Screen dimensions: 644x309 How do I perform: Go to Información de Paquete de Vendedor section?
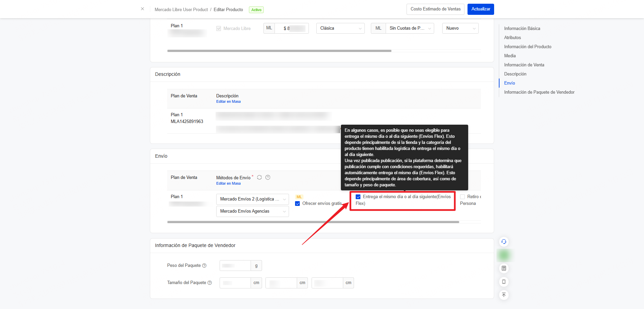[x=539, y=92]
